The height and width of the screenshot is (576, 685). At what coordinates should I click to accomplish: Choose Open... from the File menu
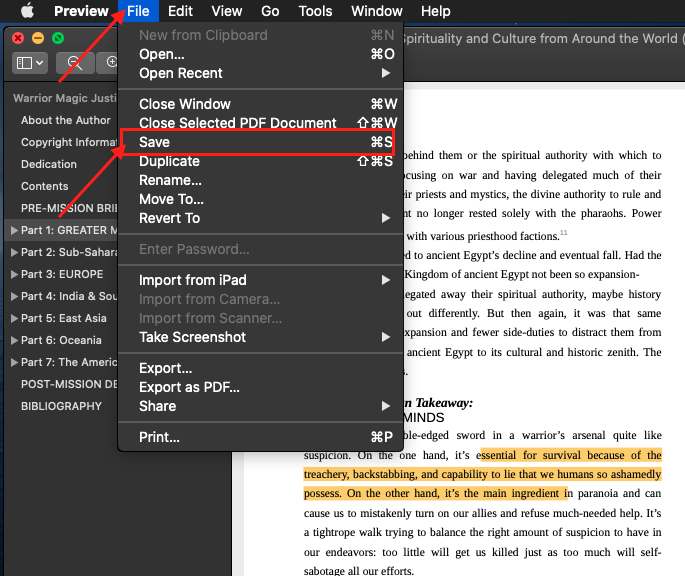[260, 54]
